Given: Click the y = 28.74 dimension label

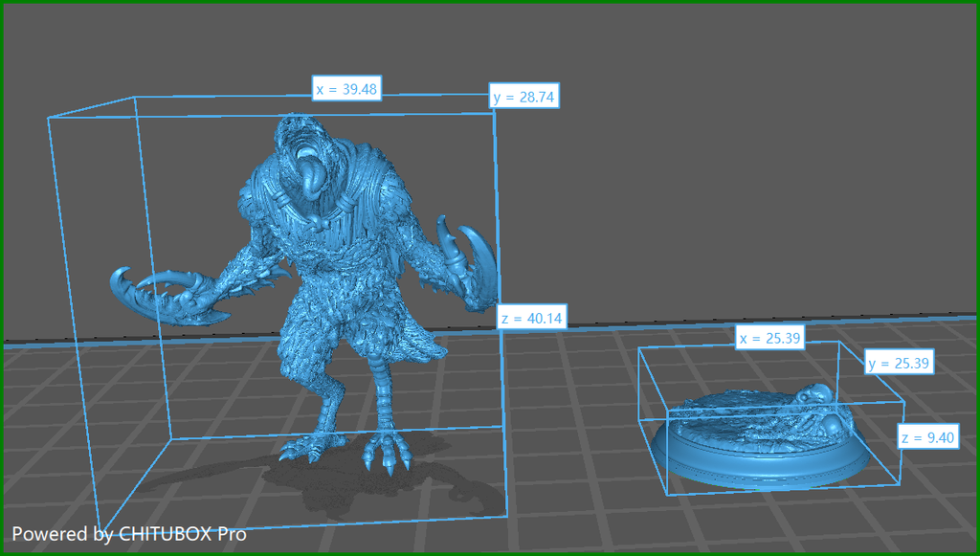Looking at the screenshot, I should pos(523,97).
